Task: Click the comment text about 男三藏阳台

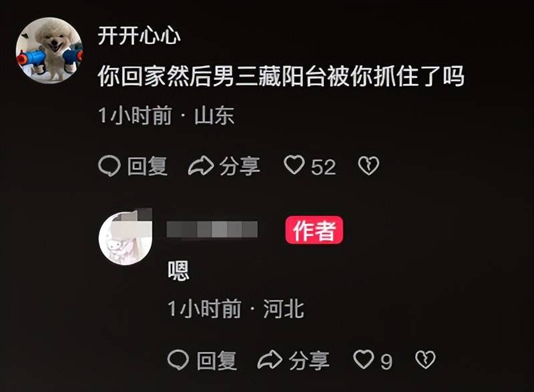Action: click(281, 76)
